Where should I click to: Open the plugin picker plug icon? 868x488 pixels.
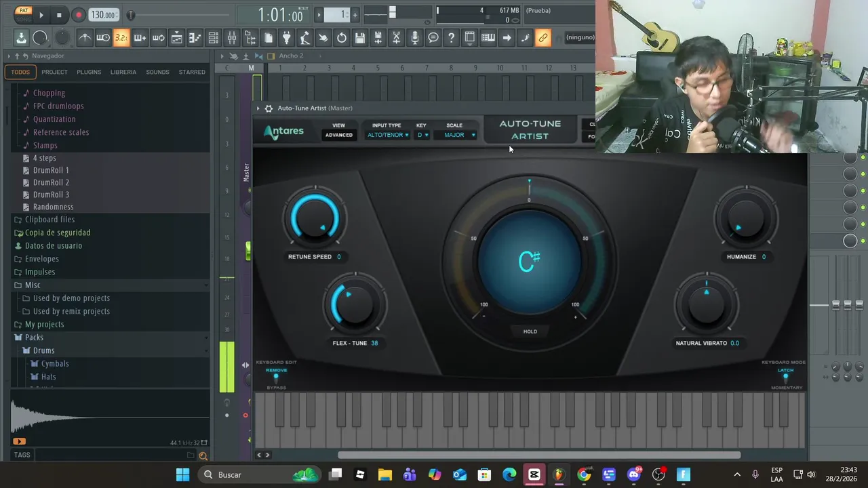286,38
